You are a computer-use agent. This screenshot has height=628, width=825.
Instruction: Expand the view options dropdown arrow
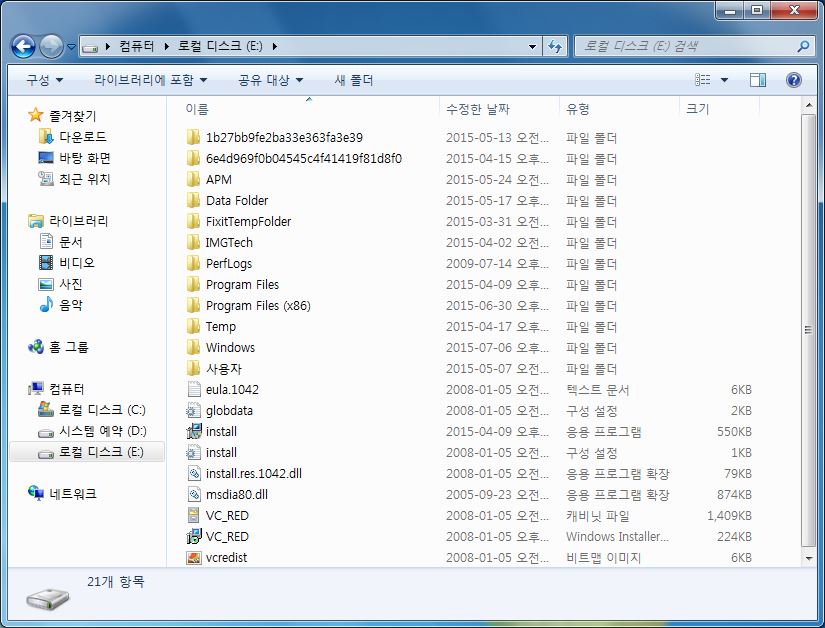click(725, 80)
